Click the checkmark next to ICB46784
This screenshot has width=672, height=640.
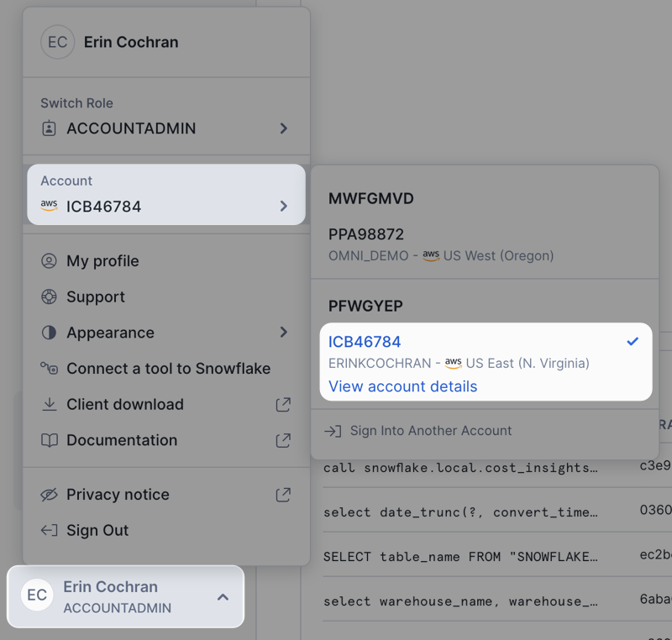pyautogui.click(x=633, y=341)
